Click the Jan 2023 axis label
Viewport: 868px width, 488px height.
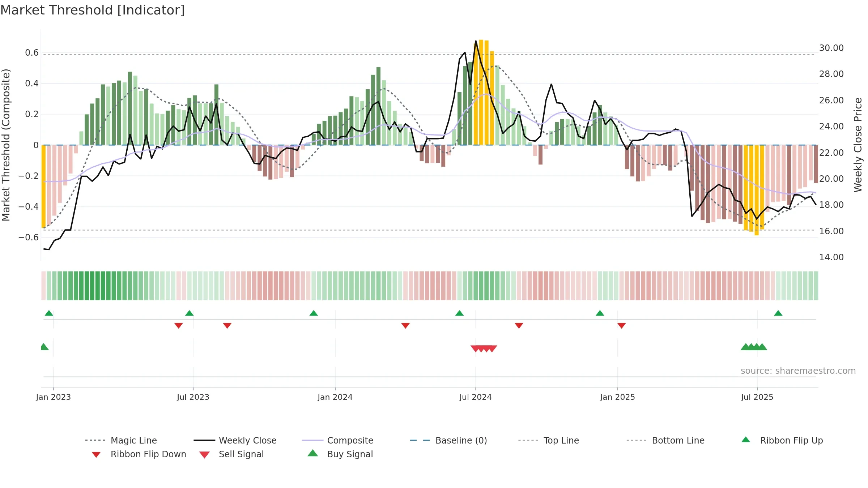point(54,397)
